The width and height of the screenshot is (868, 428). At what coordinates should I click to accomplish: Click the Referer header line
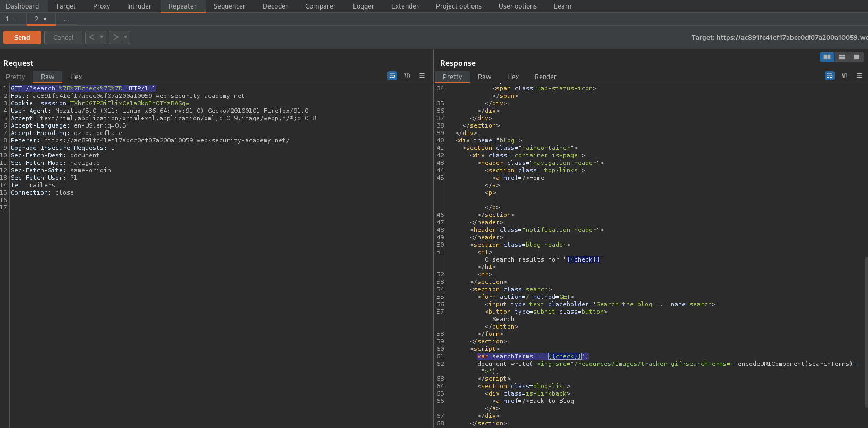pos(150,141)
